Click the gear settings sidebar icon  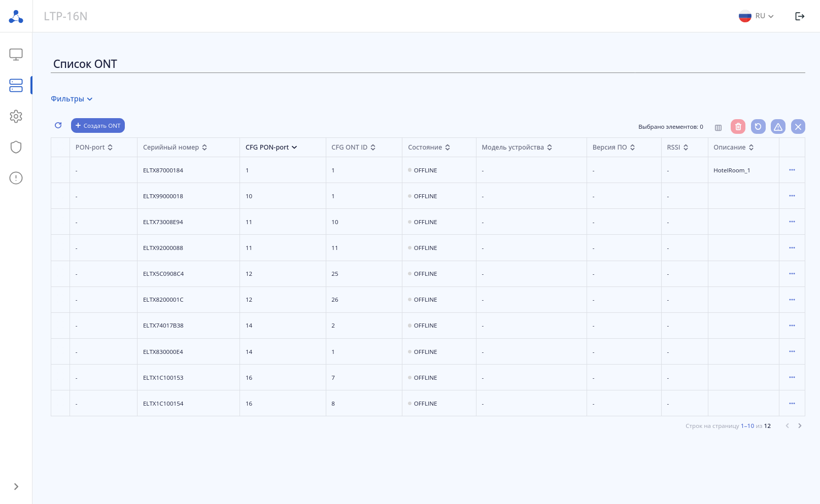tap(16, 116)
